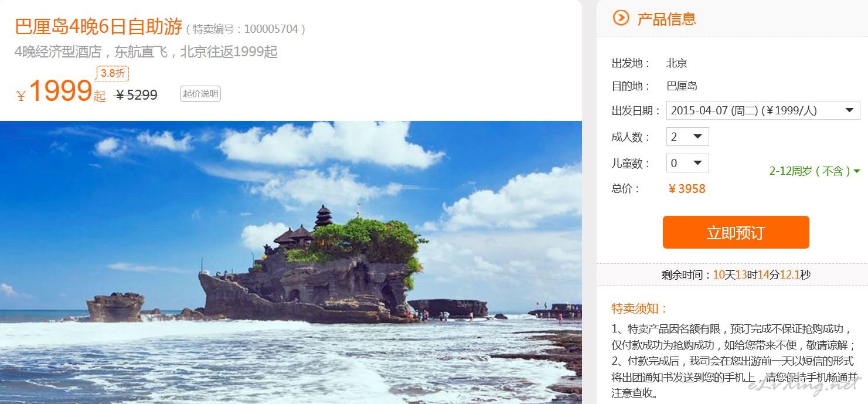This screenshot has height=404, width=868.
Task: Click the 产品信息 panel heading
Action: click(666, 19)
